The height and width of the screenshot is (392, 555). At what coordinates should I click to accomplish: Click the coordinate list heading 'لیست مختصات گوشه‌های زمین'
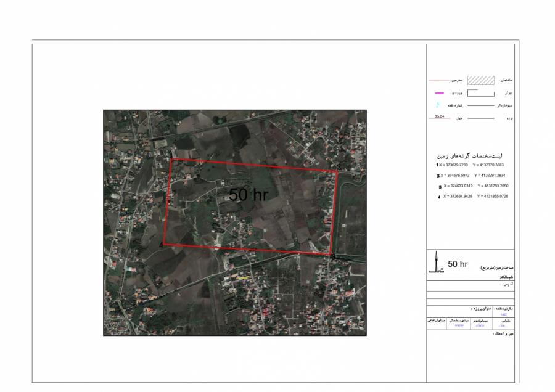[470, 156]
